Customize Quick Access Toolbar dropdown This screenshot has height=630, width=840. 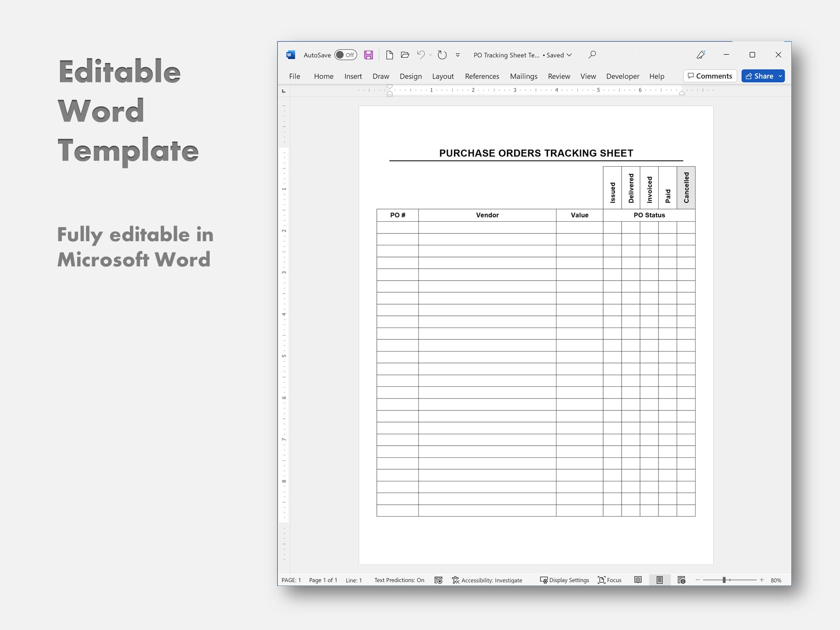tap(457, 55)
